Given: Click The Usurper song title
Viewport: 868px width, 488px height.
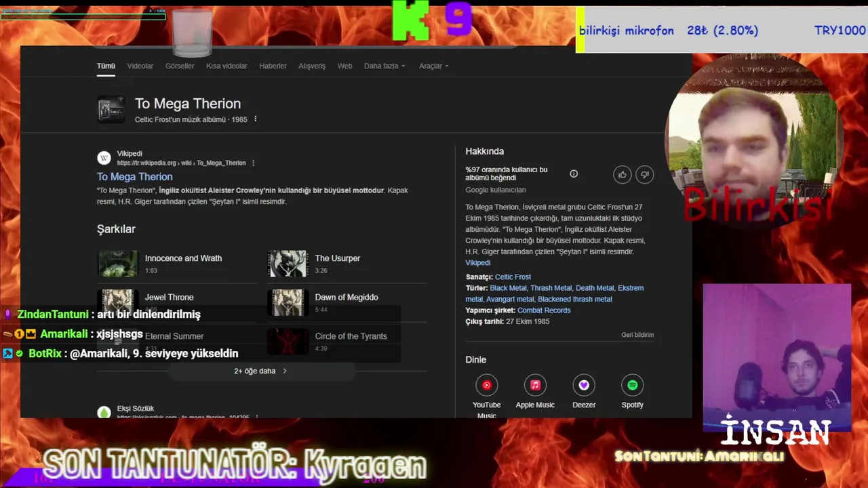Looking at the screenshot, I should [337, 258].
